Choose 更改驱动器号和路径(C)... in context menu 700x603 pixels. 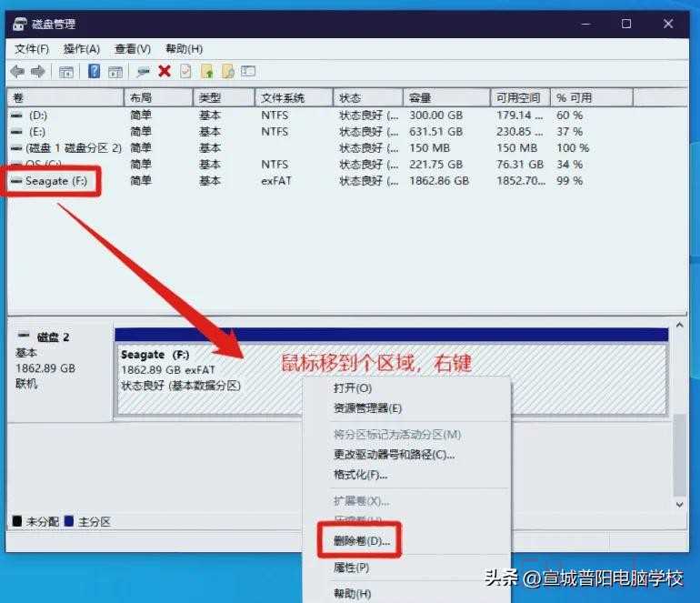395,455
